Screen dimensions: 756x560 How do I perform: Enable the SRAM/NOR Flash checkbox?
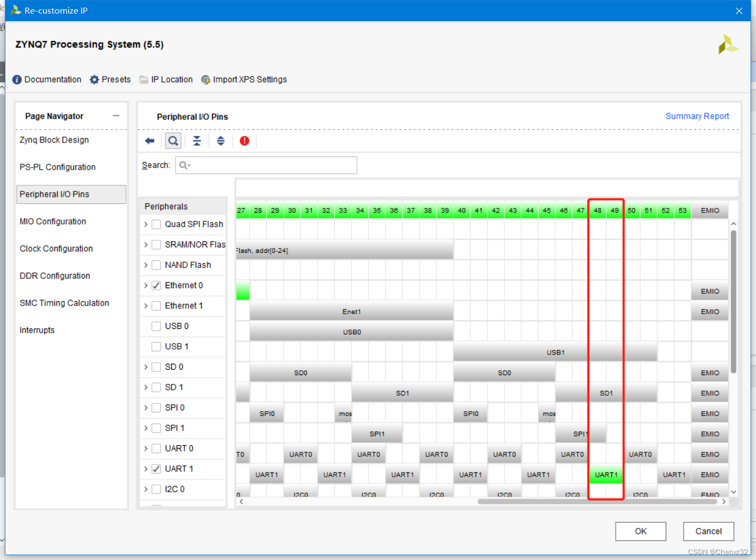click(156, 245)
